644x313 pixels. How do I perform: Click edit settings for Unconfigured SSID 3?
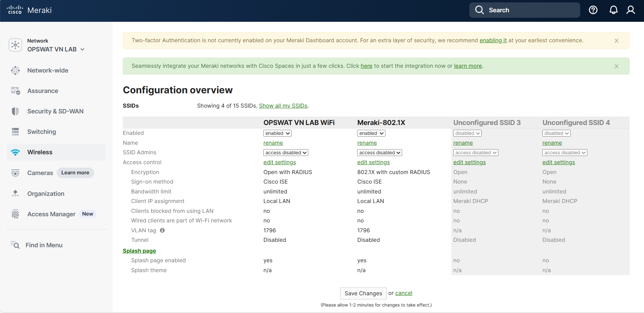tap(469, 162)
